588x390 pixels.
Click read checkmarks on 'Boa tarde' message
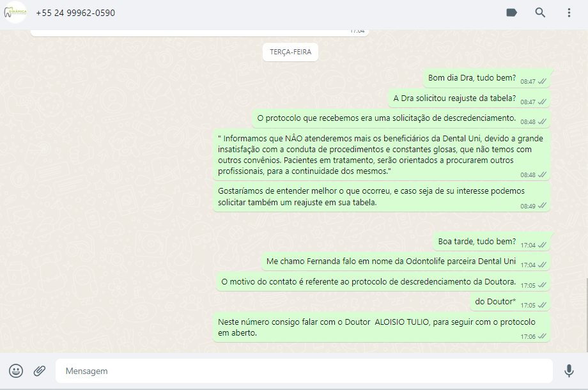542,245
